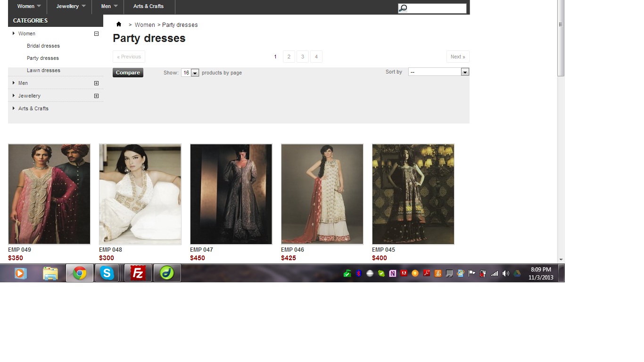Expand the Men category in sidebar
The image size is (644, 362).
point(96,83)
